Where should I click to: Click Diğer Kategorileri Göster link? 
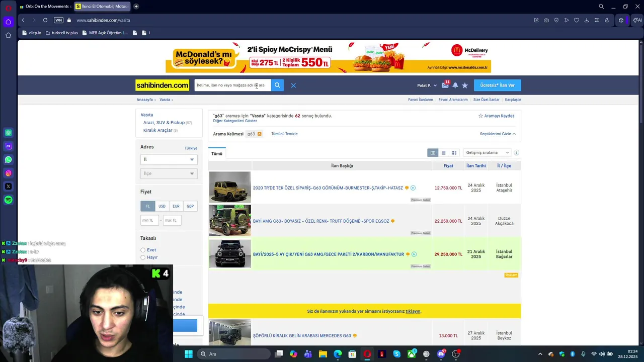coord(235,121)
